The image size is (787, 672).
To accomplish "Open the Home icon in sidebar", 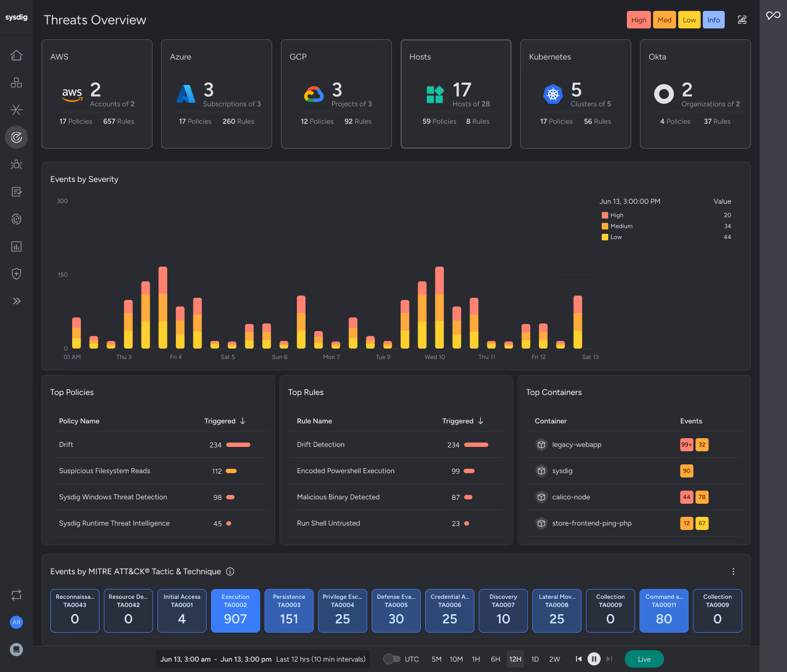I will (x=16, y=55).
